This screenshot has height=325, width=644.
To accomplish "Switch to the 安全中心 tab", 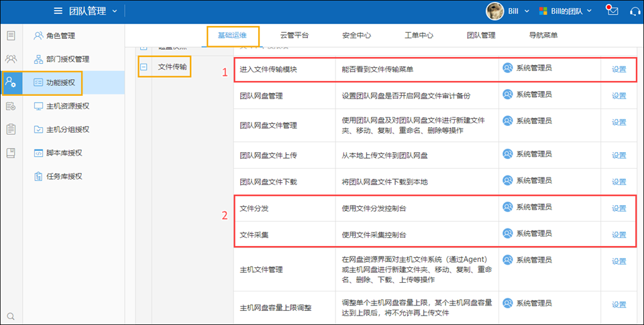I will click(356, 36).
